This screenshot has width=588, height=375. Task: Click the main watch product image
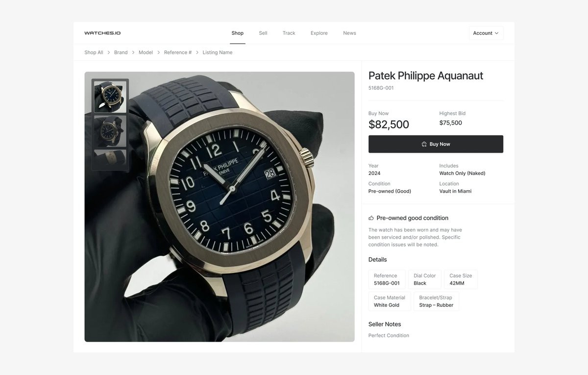220,207
